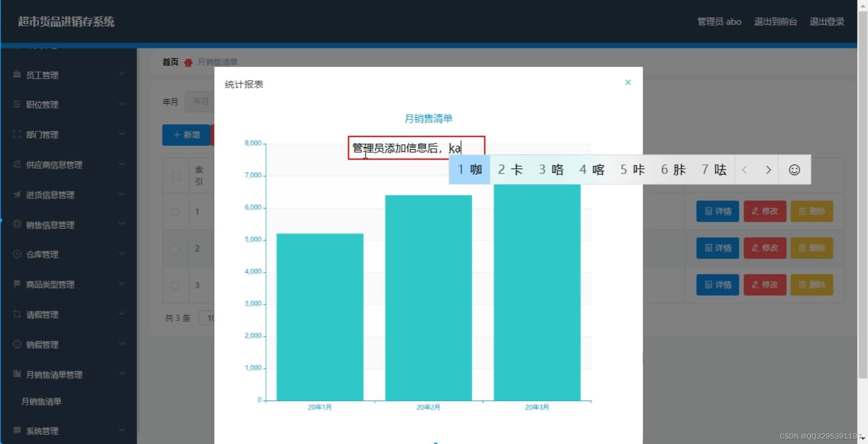Screen dimensions: 868x444
Task: Click the 年月 date input field
Action: [200, 102]
